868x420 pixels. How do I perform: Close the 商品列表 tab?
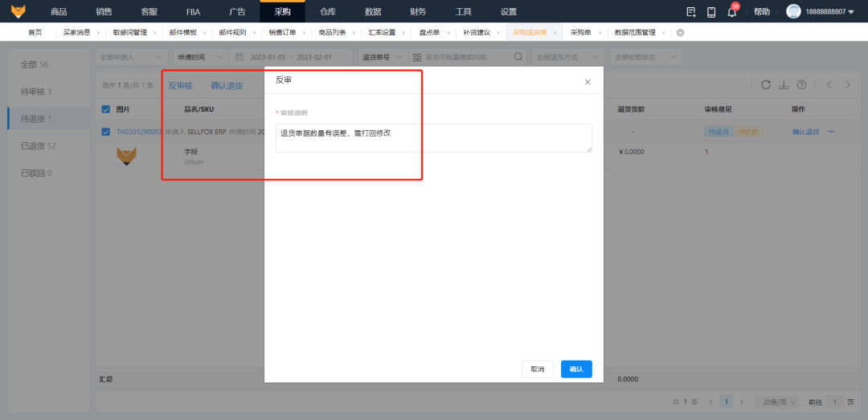(354, 33)
